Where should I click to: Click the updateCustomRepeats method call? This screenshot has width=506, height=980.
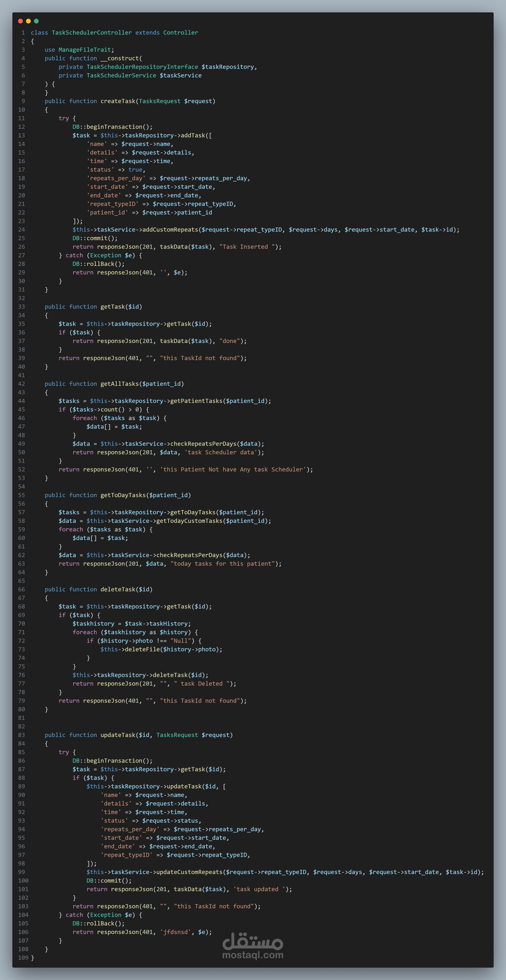(x=189, y=872)
